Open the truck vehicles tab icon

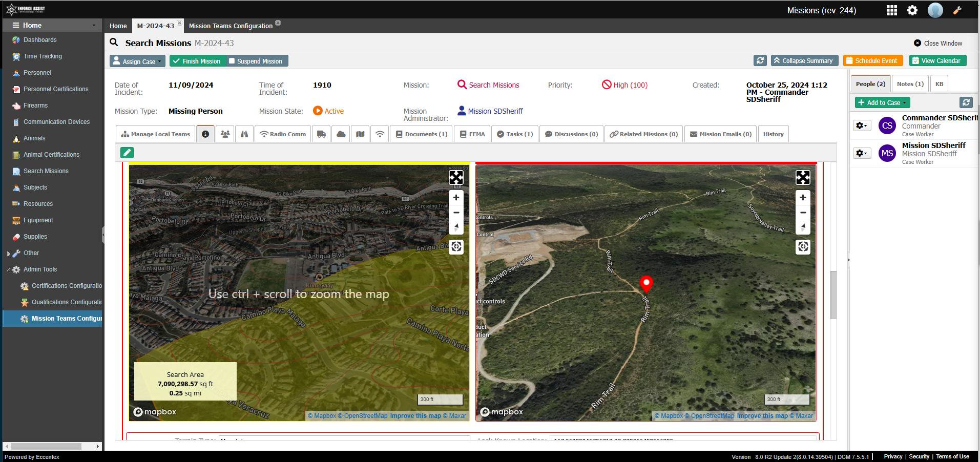coord(321,134)
